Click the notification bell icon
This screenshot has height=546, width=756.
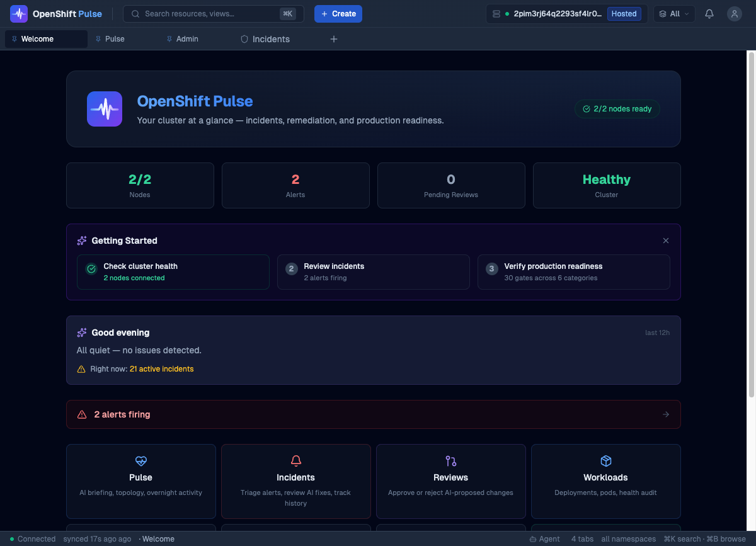coord(709,14)
